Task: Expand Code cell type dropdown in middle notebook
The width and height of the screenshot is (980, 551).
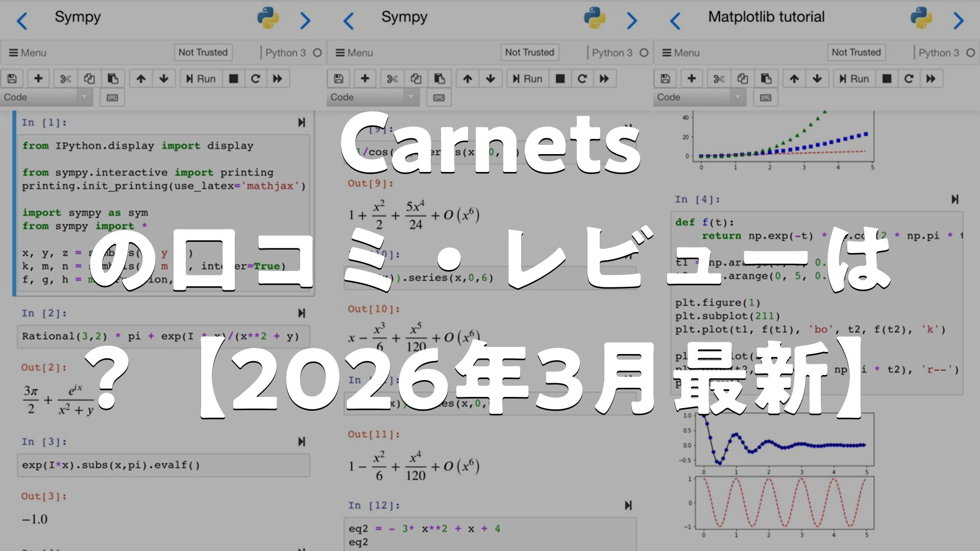Action: (373, 97)
